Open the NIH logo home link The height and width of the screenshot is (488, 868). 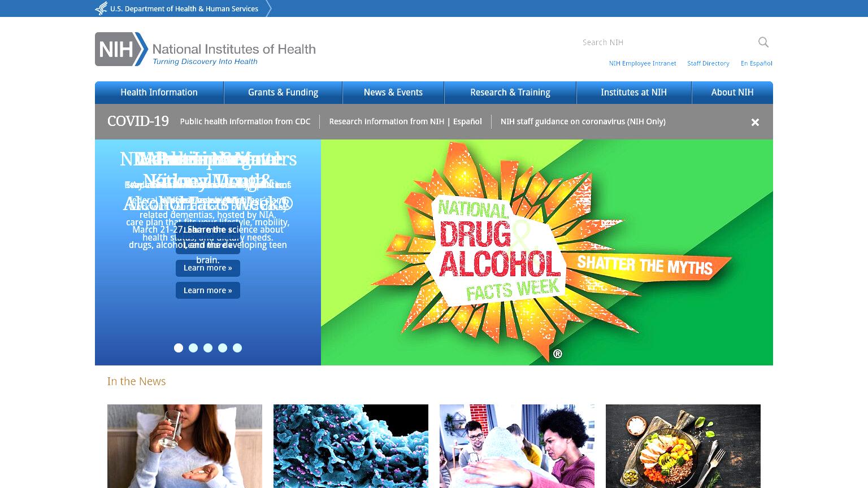click(x=205, y=49)
